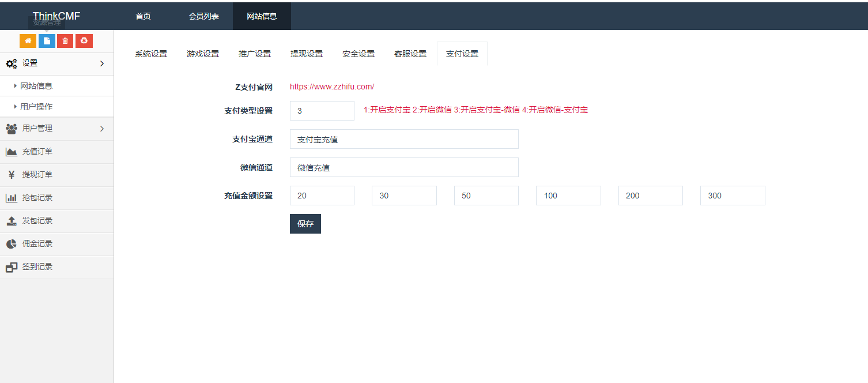Open 会员列表 in top navigation
868x383 pixels.
pyautogui.click(x=204, y=16)
